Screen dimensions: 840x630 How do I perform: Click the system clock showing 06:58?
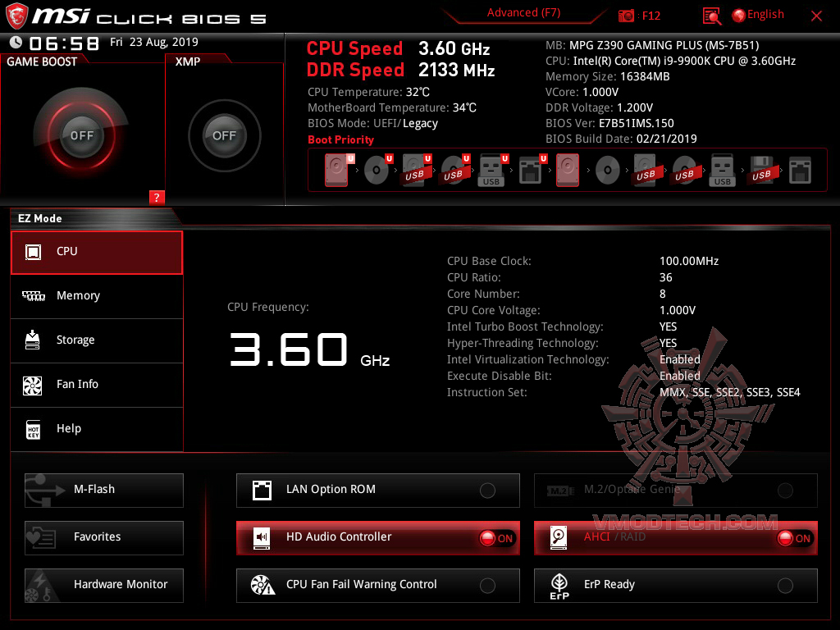(64, 43)
